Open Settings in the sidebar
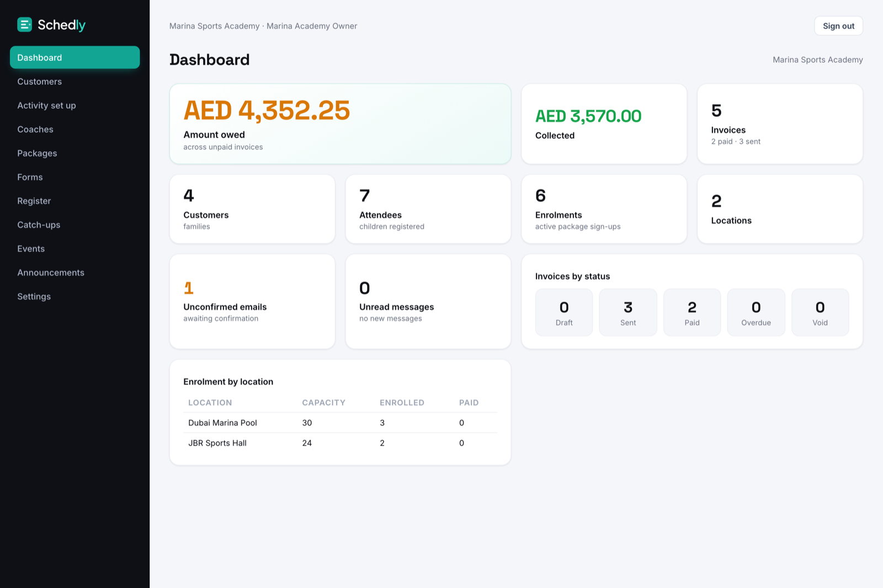This screenshot has width=883, height=588. coord(75,297)
